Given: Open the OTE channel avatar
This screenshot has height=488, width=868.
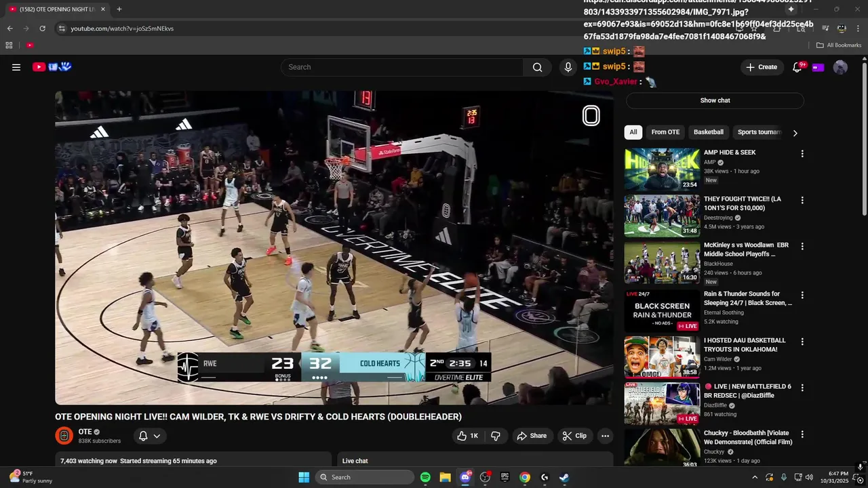Looking at the screenshot, I should point(64,436).
